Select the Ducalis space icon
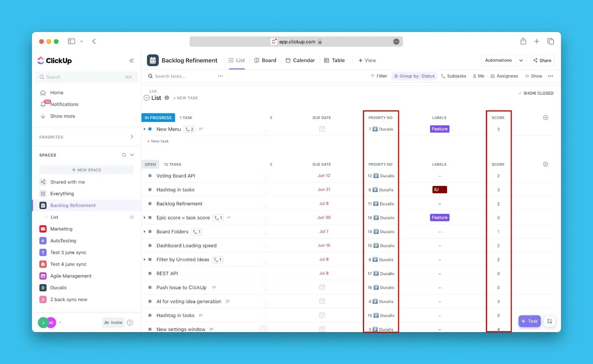 click(x=43, y=288)
